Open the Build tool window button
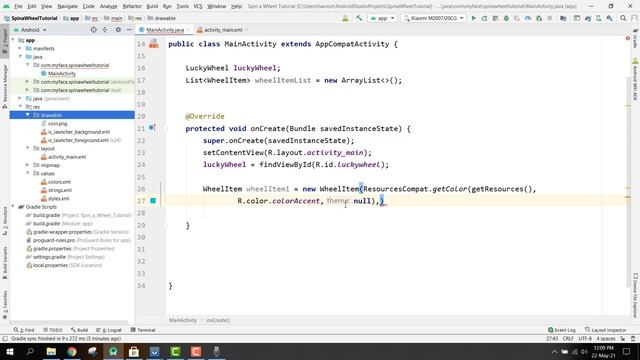Screen dimensions: 640x360 click(79, 330)
